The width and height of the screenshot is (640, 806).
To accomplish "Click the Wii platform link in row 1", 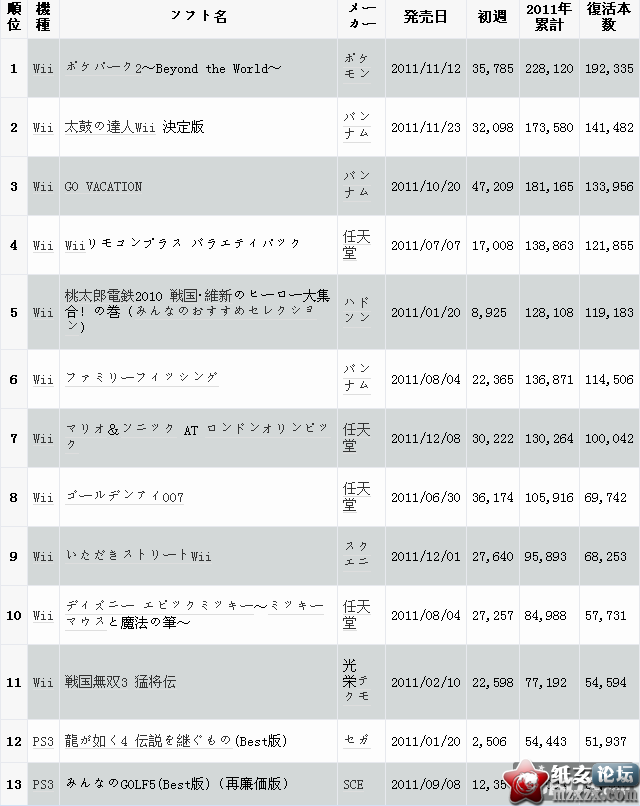I will 43,68.
